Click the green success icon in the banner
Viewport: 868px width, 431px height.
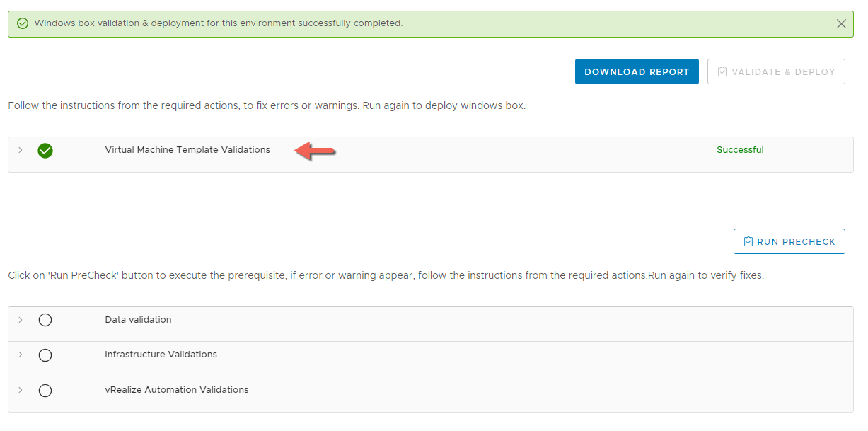click(x=23, y=23)
